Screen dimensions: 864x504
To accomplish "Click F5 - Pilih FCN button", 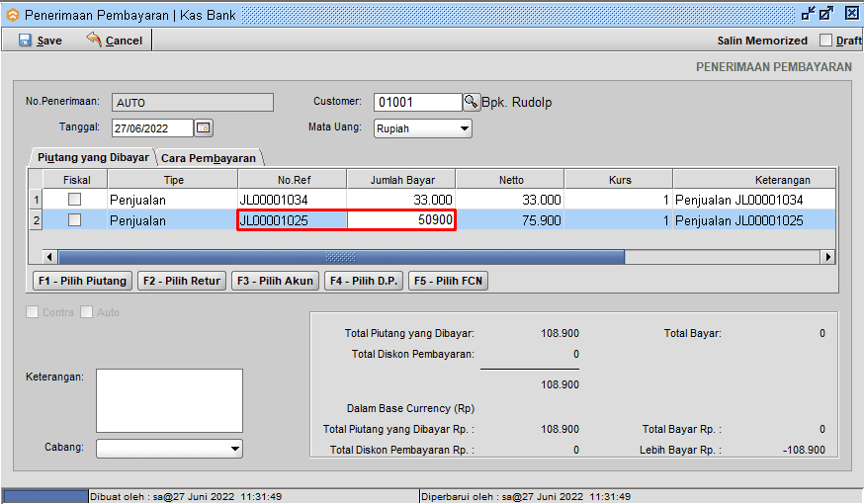I will pyautogui.click(x=448, y=281).
